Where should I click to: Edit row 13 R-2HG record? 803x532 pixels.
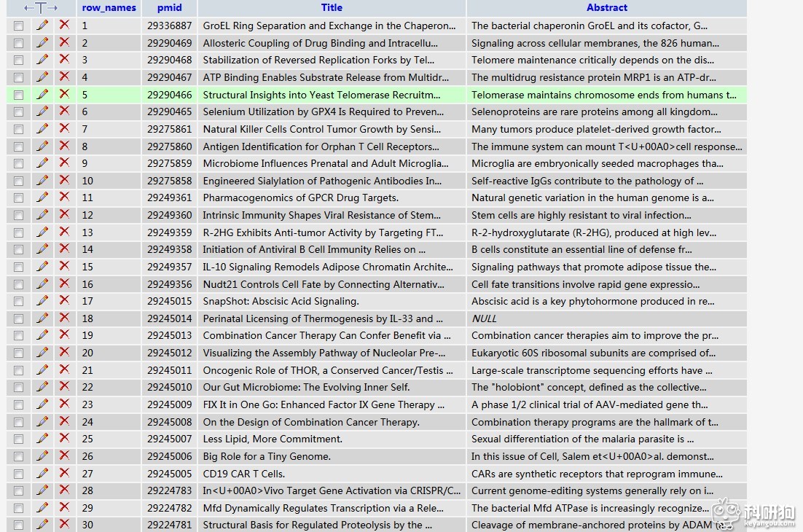pos(42,232)
